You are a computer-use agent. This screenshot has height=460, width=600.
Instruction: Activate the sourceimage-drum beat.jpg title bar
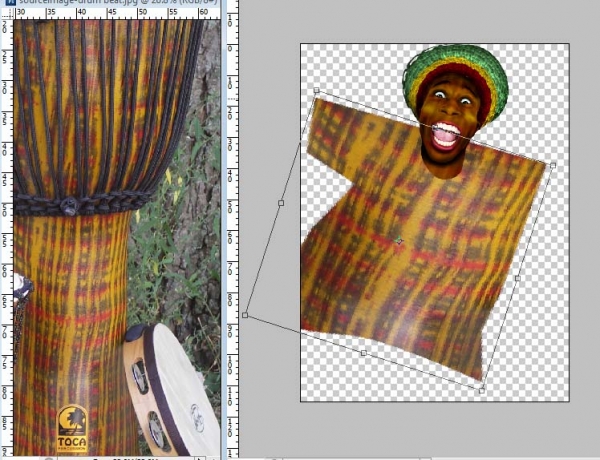[110, 3]
